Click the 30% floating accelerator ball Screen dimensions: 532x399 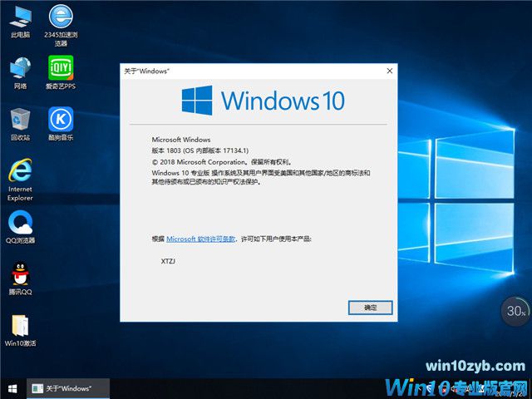pos(515,311)
